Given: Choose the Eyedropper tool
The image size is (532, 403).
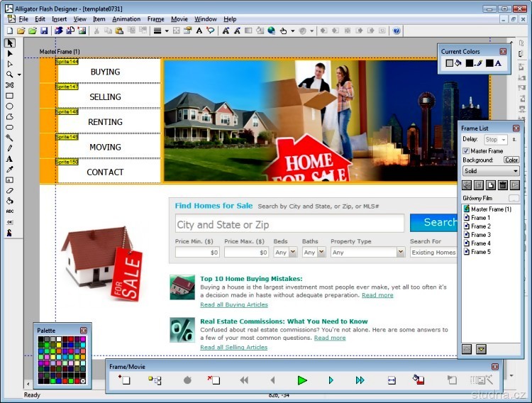Looking at the screenshot, I should [x=10, y=170].
